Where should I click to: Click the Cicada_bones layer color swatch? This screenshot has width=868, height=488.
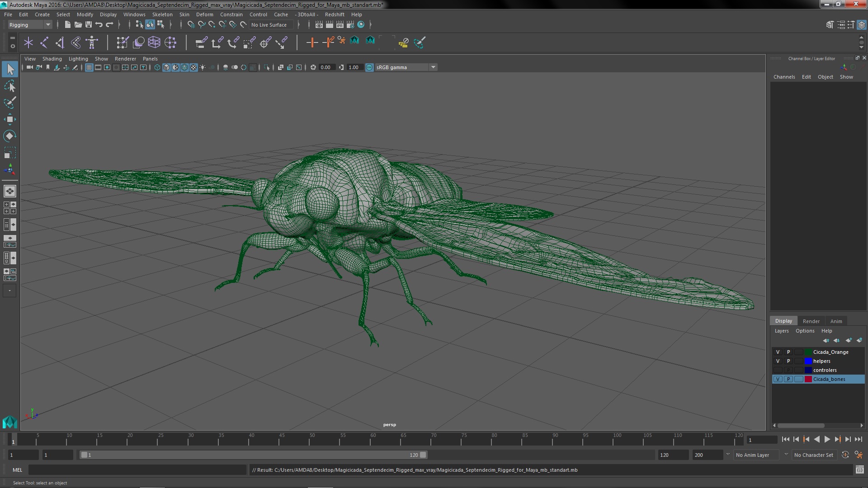pyautogui.click(x=808, y=379)
